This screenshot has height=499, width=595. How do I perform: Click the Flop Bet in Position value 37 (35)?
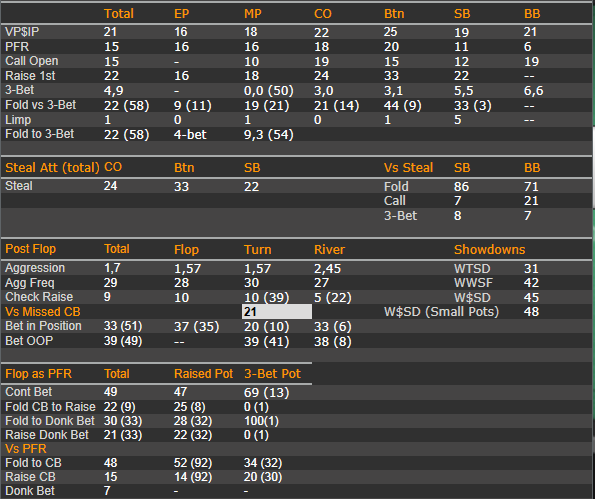tap(197, 327)
